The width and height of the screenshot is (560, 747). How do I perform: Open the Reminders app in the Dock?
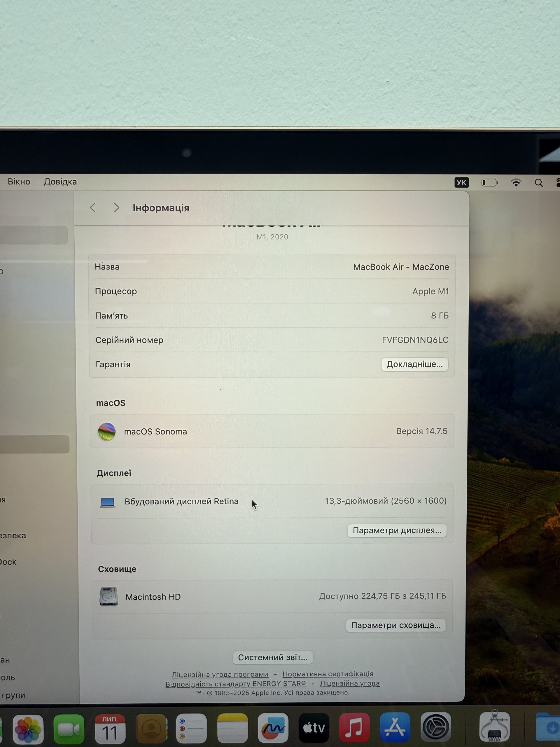(x=191, y=728)
